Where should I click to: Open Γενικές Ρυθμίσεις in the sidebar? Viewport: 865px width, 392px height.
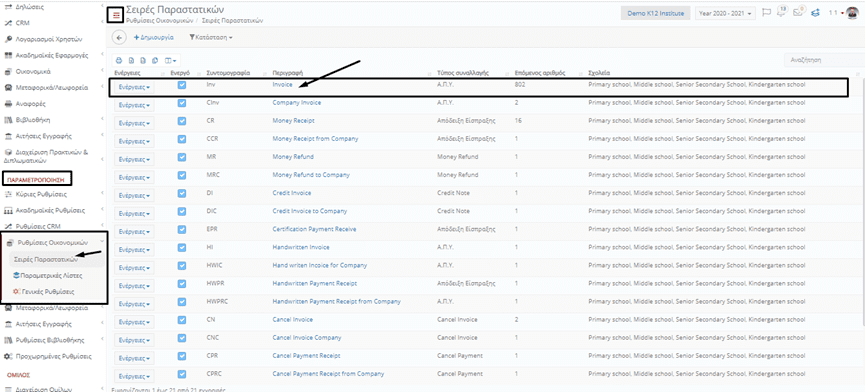click(49, 291)
